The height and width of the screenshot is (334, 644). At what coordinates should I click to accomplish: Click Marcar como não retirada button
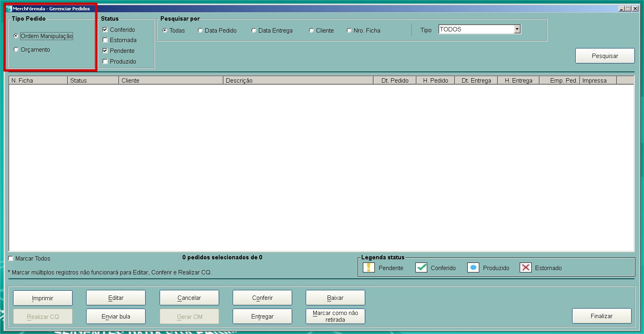[335, 316]
